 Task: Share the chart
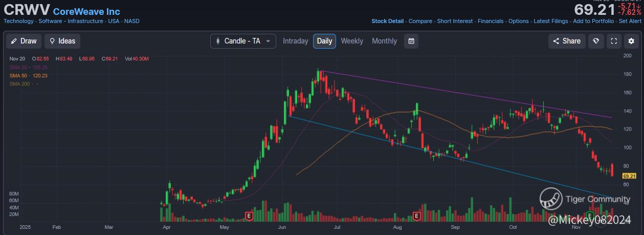(566, 41)
